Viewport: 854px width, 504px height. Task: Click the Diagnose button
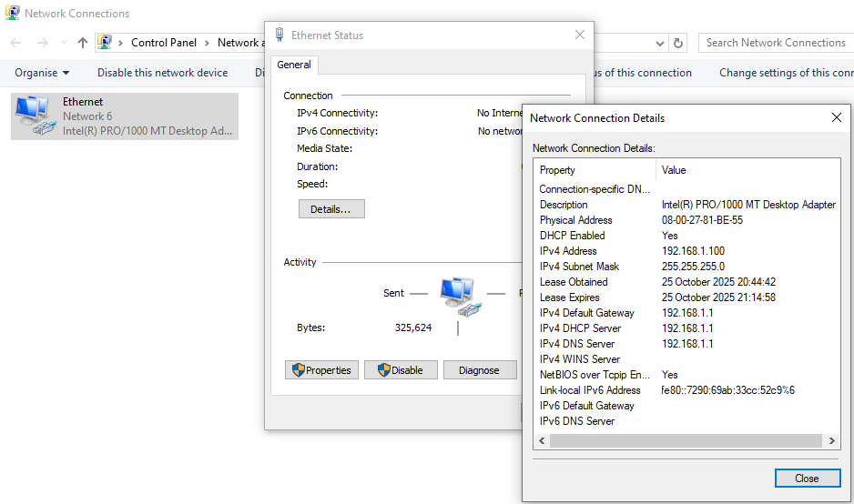tap(479, 370)
